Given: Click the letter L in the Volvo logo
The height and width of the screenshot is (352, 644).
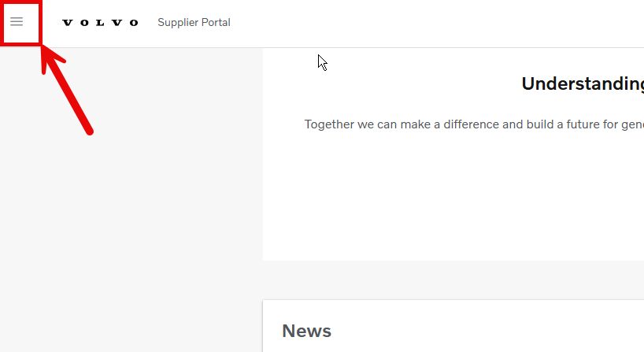Looking at the screenshot, I should [x=100, y=23].
